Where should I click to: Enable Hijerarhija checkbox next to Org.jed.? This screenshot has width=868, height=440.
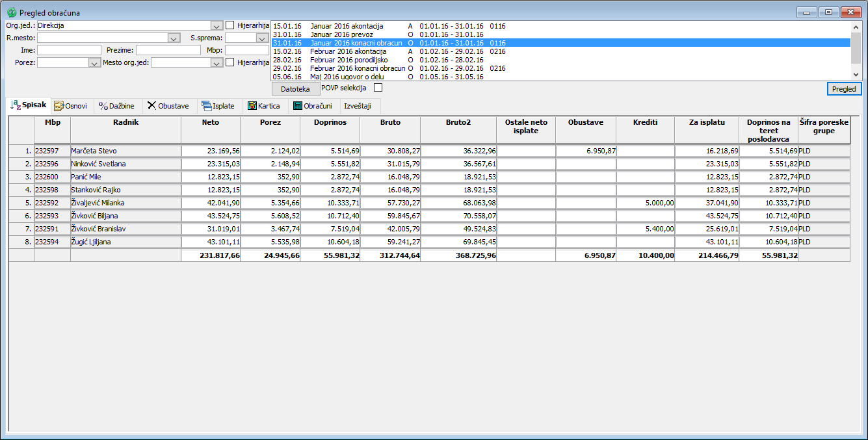pos(230,25)
